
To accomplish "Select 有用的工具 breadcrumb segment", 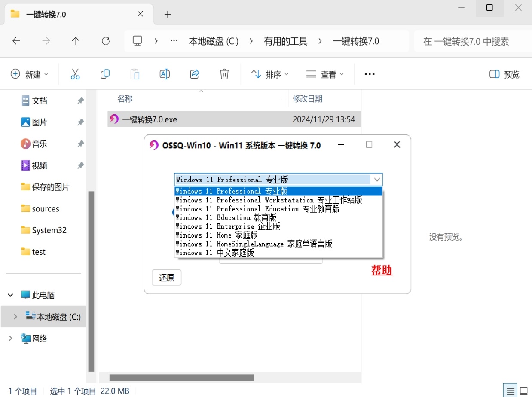I will point(286,41).
